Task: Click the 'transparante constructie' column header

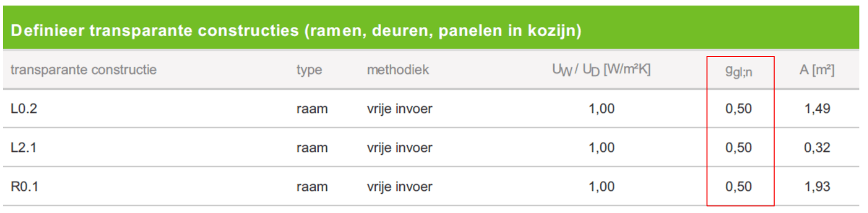Action: [83, 70]
